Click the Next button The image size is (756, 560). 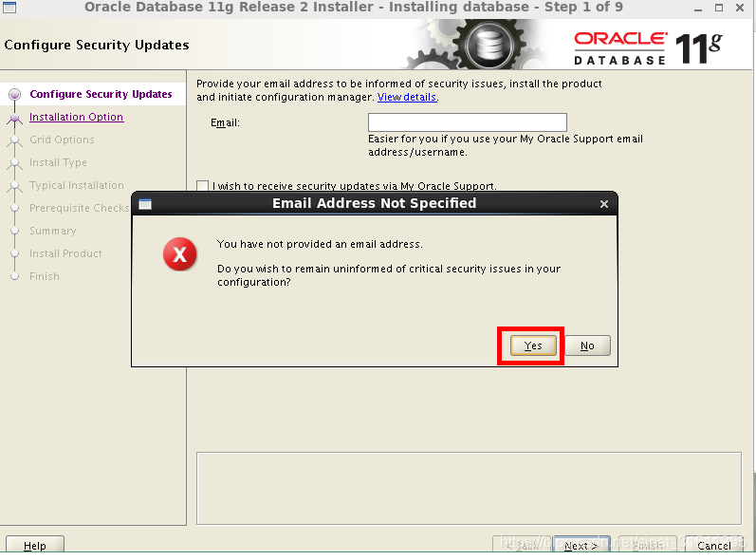pyautogui.click(x=581, y=545)
